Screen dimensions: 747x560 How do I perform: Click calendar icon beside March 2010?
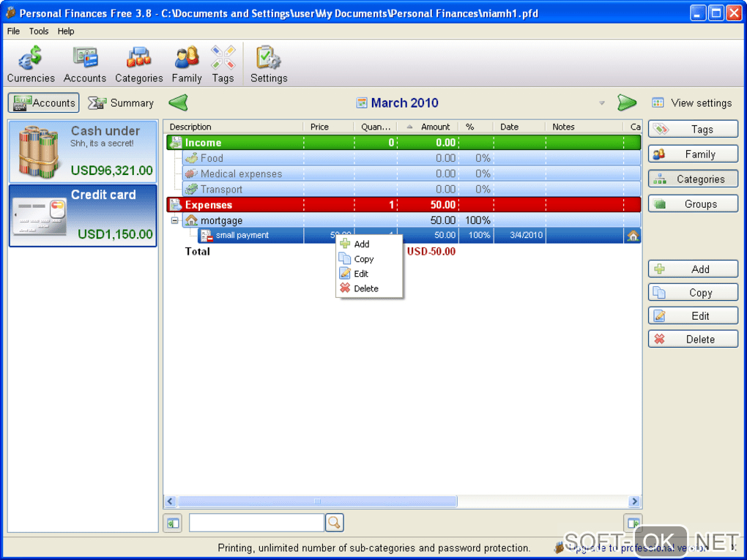click(362, 103)
